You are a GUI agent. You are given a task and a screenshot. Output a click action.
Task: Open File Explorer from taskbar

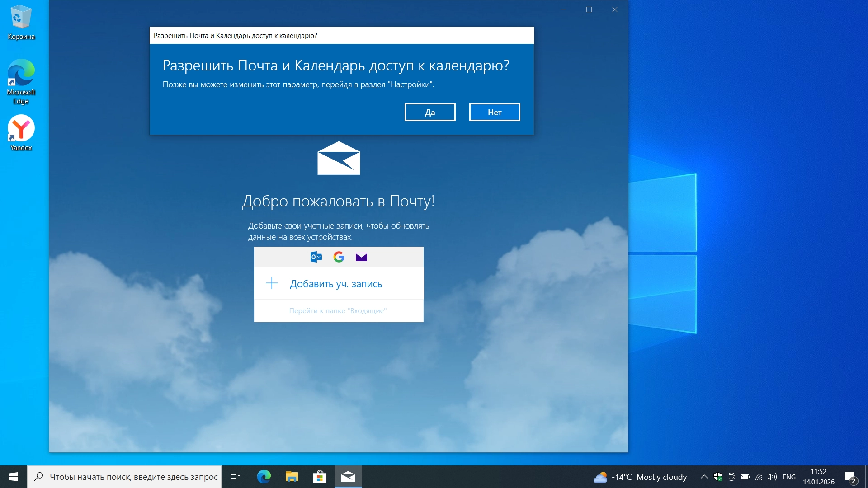click(292, 477)
